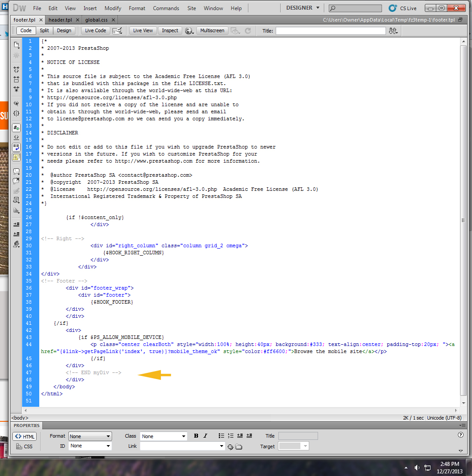Click the Blockquote indent icon in Properties
This screenshot has height=476, width=472.
249,435
